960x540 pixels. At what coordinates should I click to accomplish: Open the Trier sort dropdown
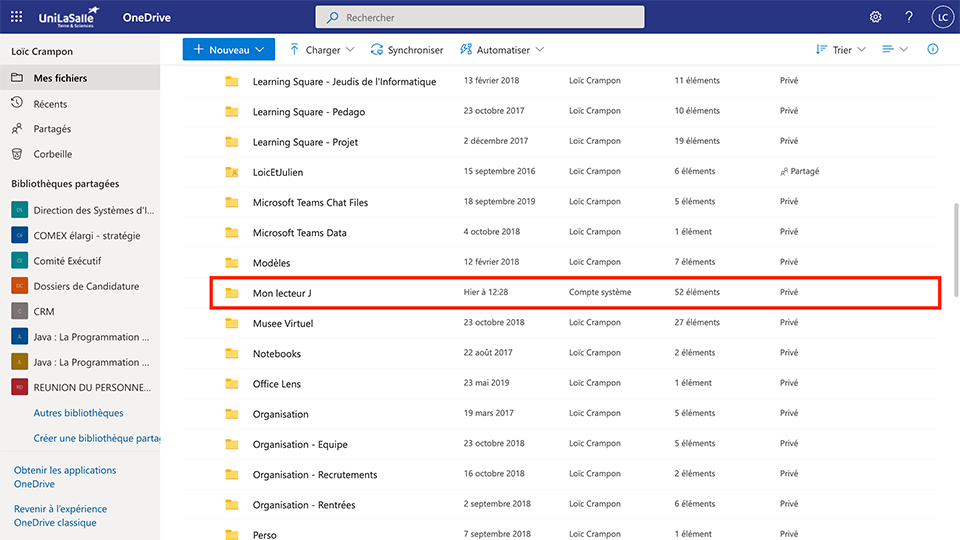tap(841, 50)
